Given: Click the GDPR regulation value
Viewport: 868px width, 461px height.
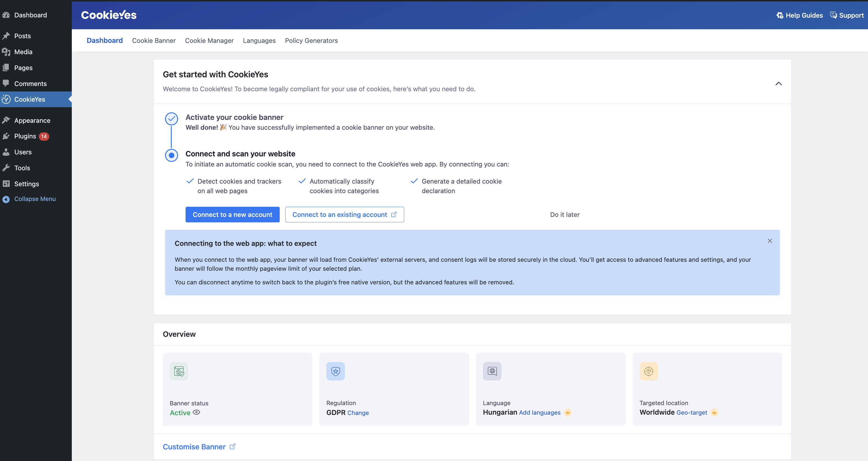Looking at the screenshot, I should [336, 413].
